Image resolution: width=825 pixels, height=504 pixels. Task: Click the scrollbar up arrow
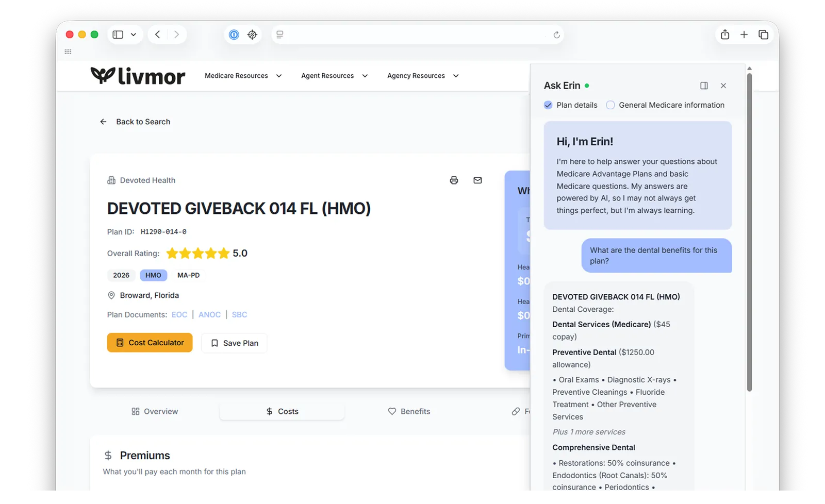tap(749, 68)
